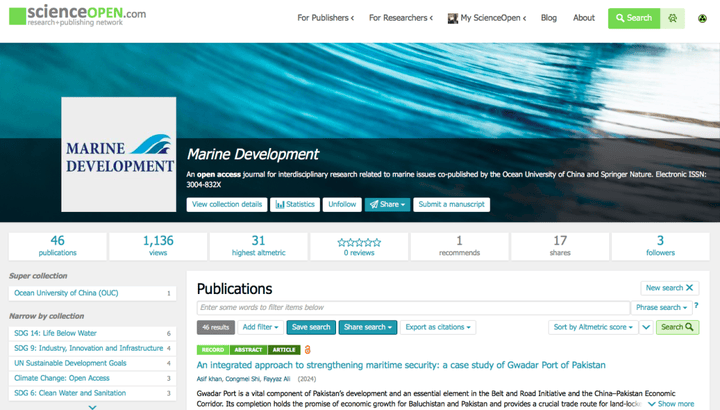
Task: Click the green Search button in the header
Action: click(x=634, y=18)
